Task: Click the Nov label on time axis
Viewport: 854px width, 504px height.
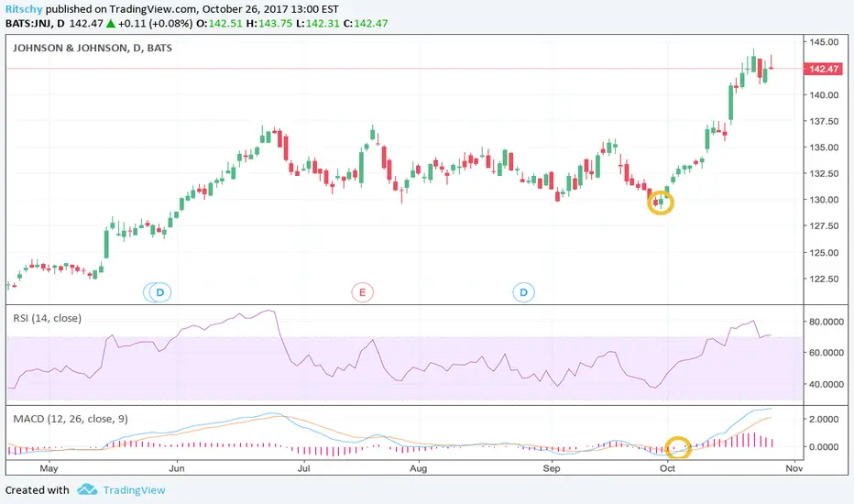Action: (x=794, y=468)
